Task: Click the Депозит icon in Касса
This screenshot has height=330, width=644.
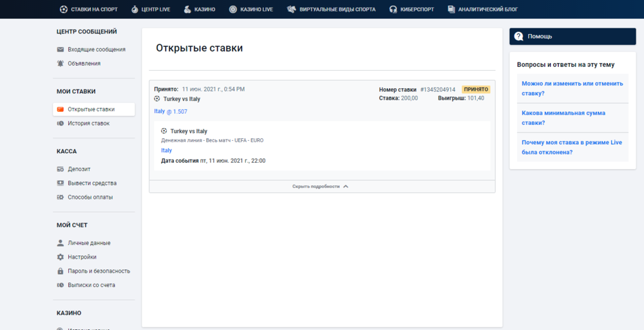Action: [x=61, y=169]
